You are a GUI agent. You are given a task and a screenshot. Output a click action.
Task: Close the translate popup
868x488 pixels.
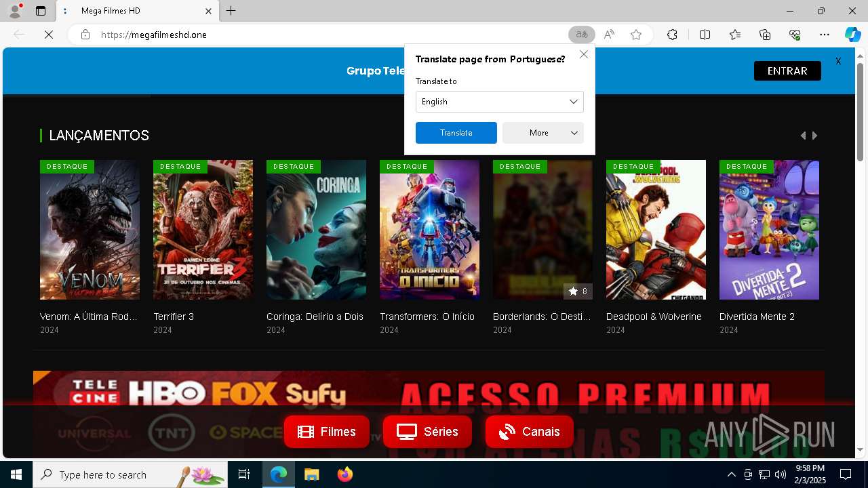(584, 54)
